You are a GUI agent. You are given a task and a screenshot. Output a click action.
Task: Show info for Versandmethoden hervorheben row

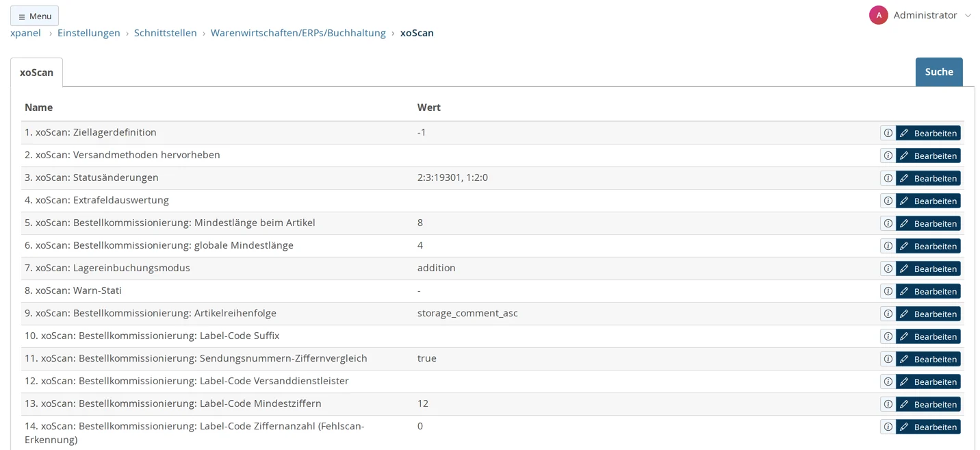pos(888,155)
